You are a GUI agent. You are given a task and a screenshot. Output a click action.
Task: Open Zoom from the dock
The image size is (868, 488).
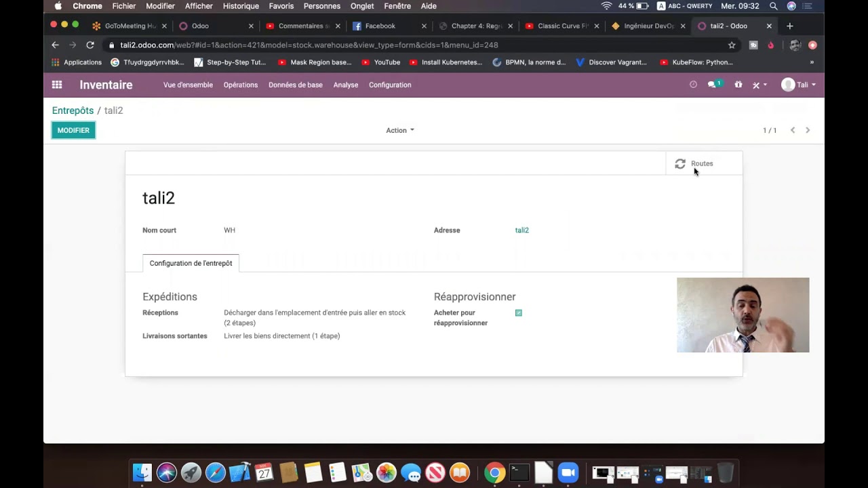[x=568, y=472]
